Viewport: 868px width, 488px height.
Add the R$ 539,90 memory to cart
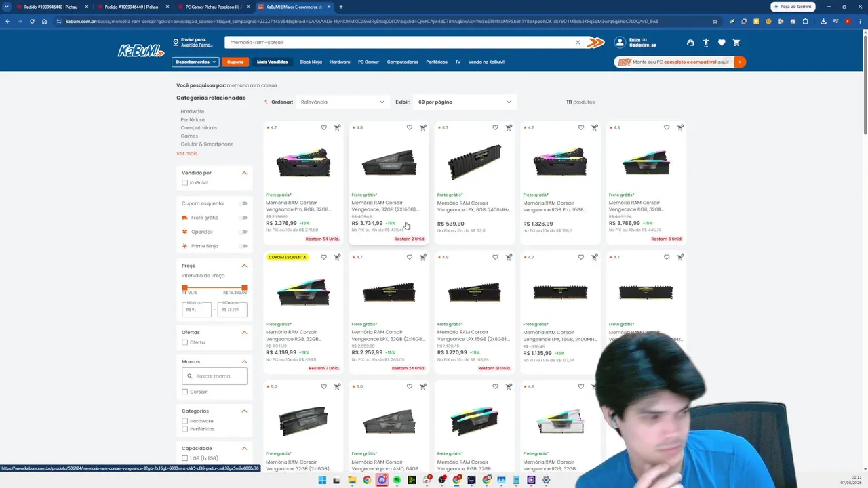click(x=509, y=127)
